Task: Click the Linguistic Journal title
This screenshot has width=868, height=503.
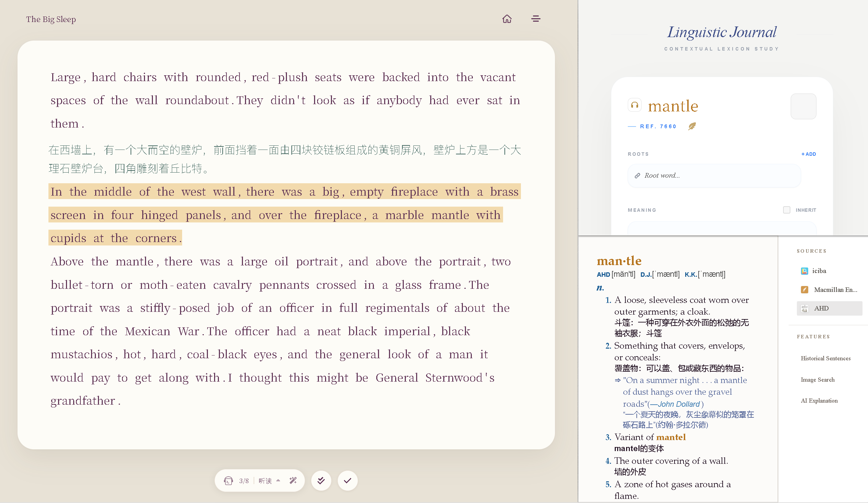Action: tap(722, 32)
